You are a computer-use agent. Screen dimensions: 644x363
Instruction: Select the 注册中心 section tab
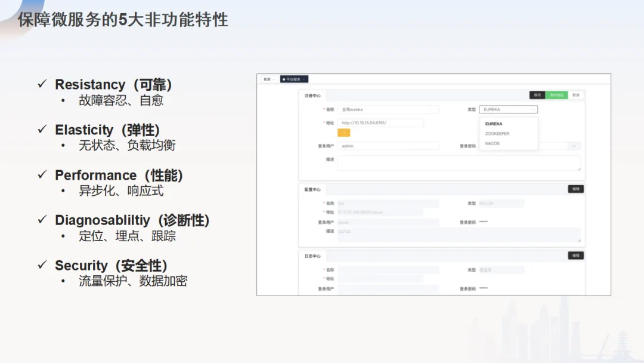(x=312, y=96)
